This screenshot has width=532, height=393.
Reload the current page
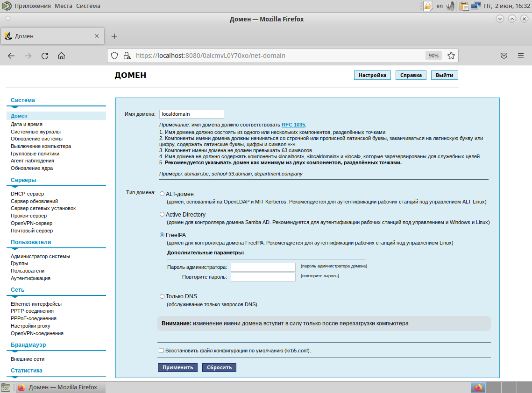tap(45, 56)
